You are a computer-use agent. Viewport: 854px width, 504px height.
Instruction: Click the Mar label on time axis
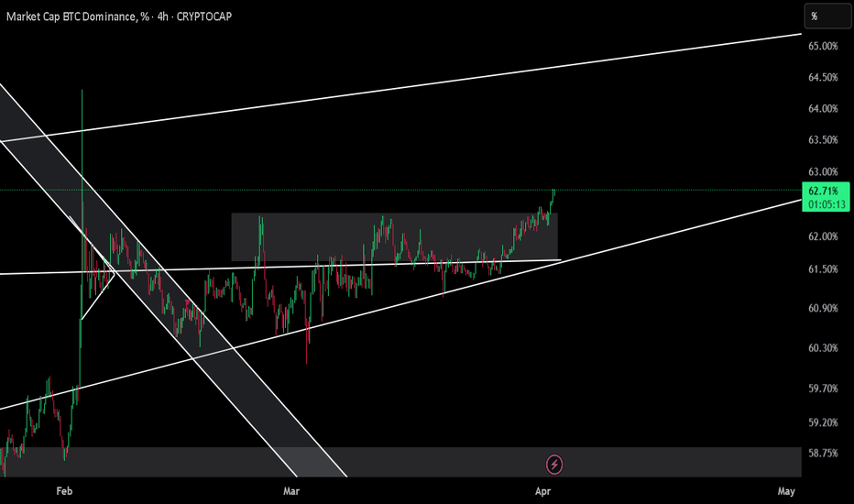pos(291,491)
